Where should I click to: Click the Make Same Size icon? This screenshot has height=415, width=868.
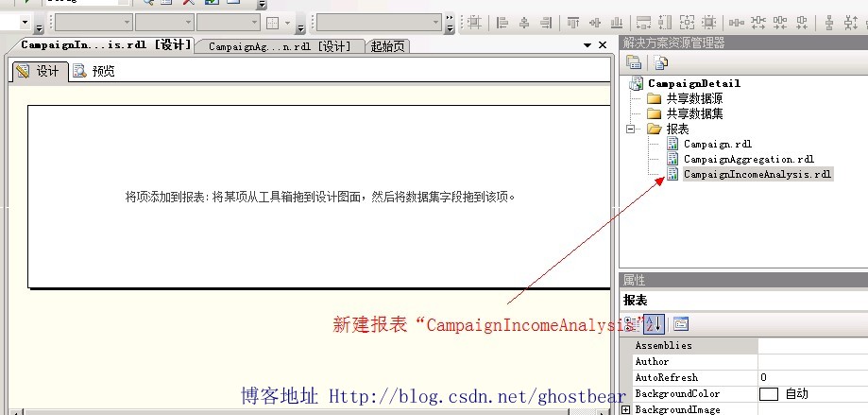687,23
